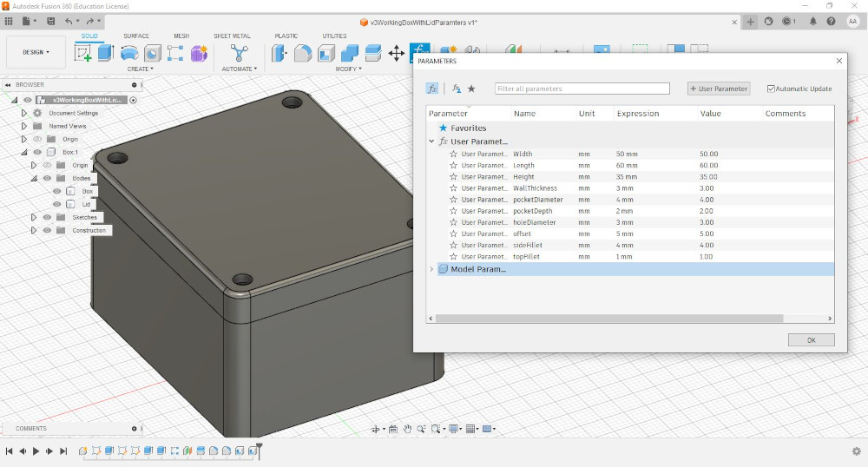Click the Look At icon in navigation bar

[x=393, y=429]
